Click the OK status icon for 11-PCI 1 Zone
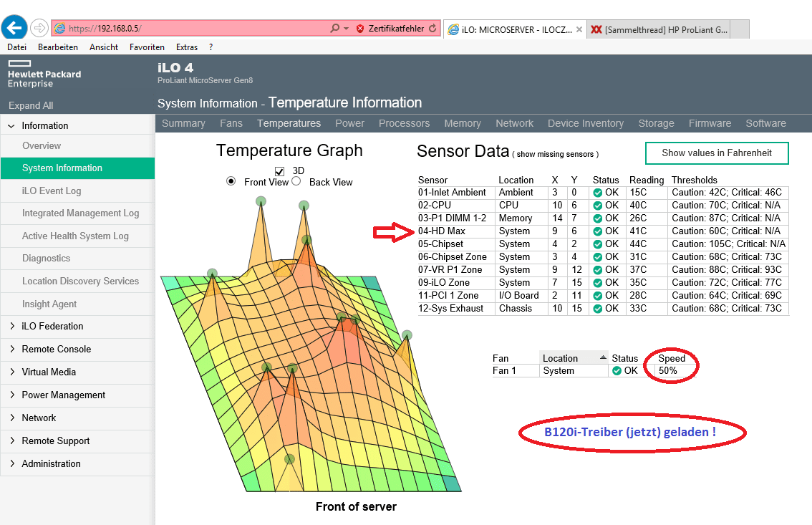 598,296
